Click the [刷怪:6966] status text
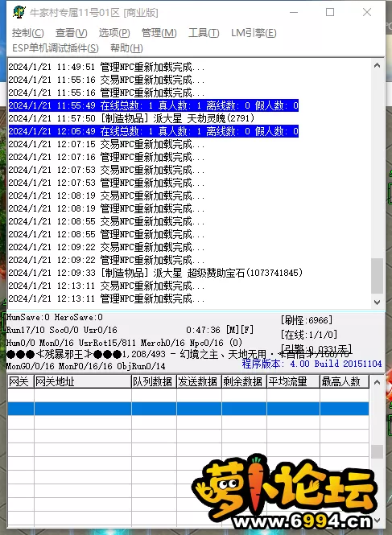This screenshot has width=392, height=535. [307, 320]
